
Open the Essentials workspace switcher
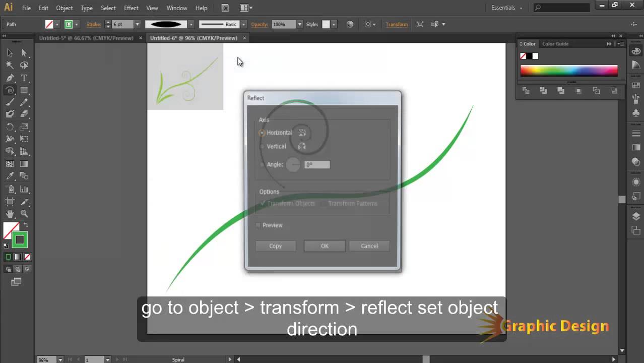click(x=506, y=8)
